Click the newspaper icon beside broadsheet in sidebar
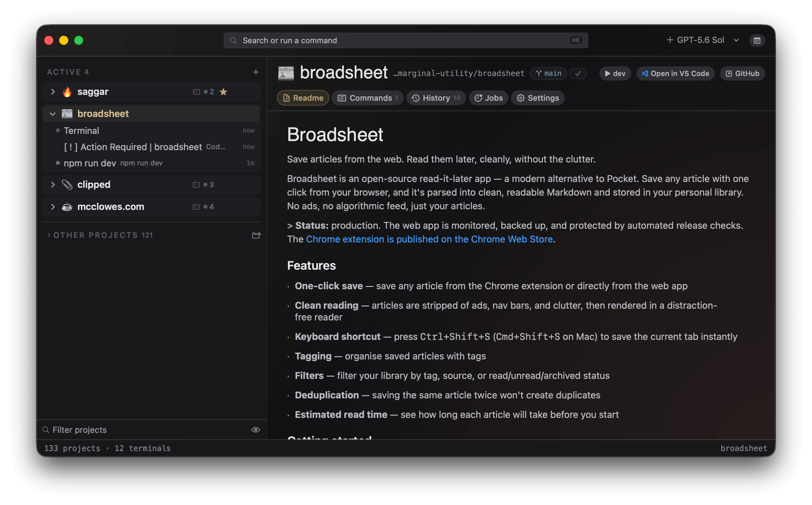 pos(67,114)
